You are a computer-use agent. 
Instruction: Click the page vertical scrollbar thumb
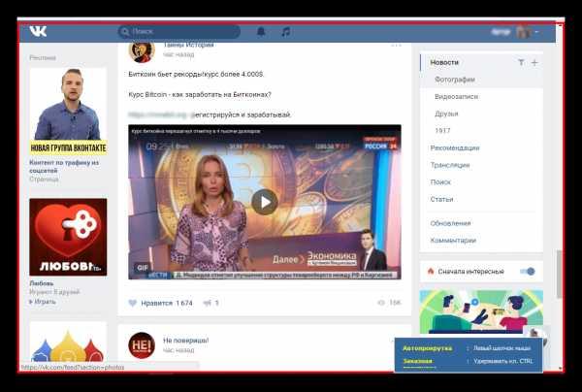click(x=559, y=274)
